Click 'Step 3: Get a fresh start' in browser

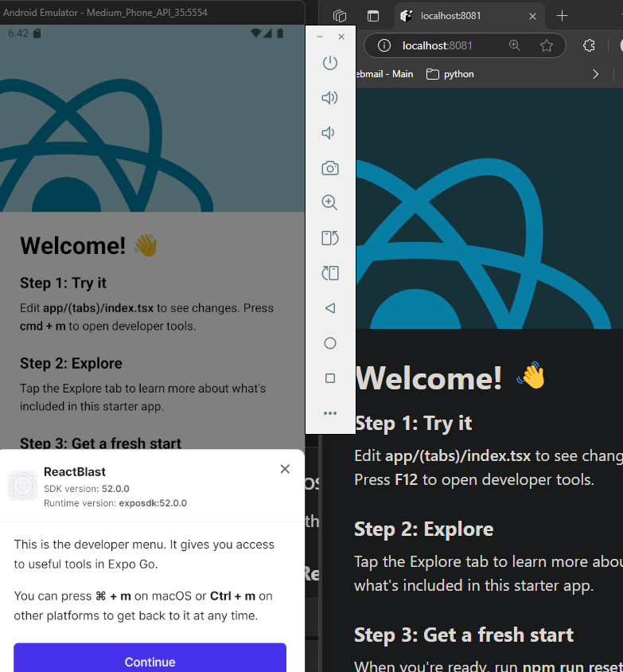(463, 635)
